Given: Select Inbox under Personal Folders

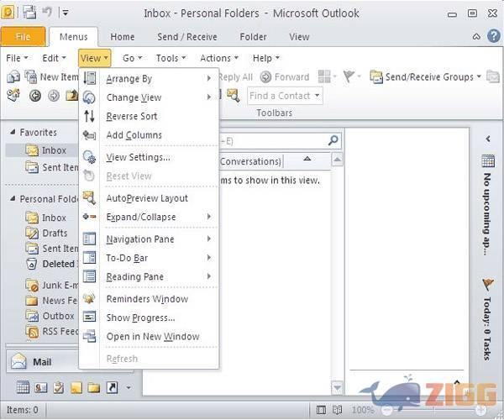Looking at the screenshot, I should click(46, 218).
